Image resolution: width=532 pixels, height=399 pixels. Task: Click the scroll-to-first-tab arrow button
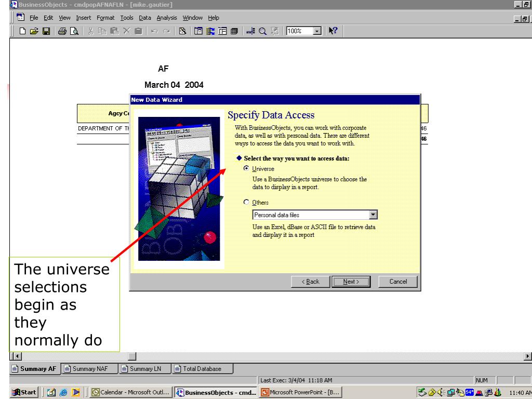(16, 356)
